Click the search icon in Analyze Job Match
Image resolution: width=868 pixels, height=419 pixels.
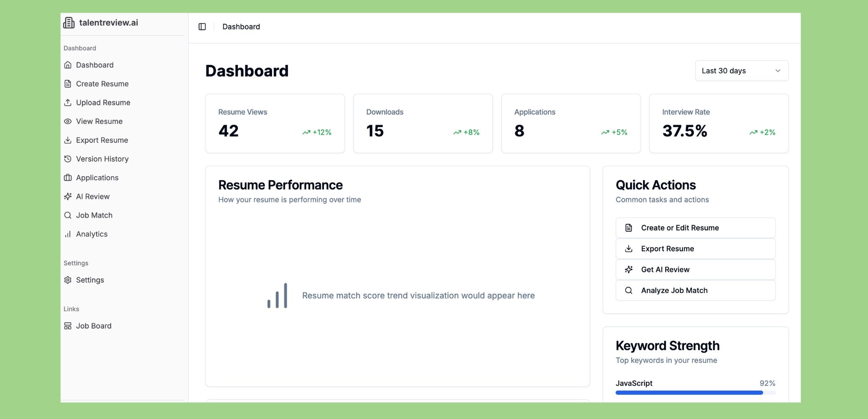click(x=629, y=291)
